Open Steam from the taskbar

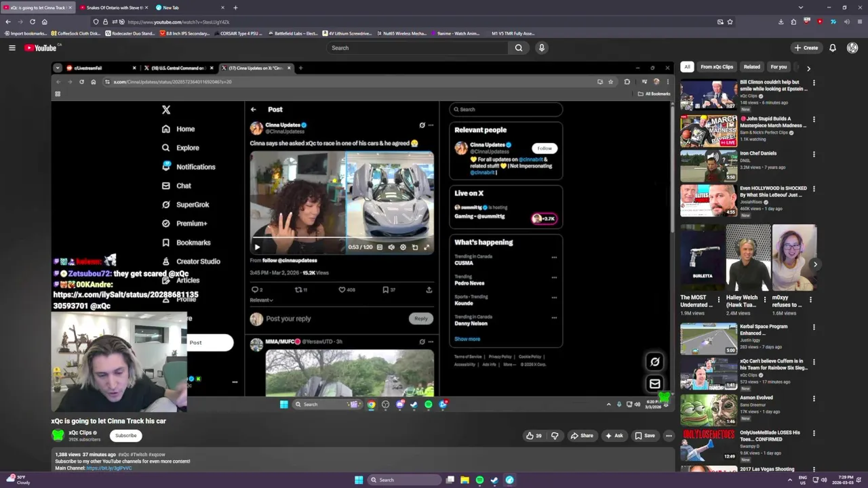494,480
